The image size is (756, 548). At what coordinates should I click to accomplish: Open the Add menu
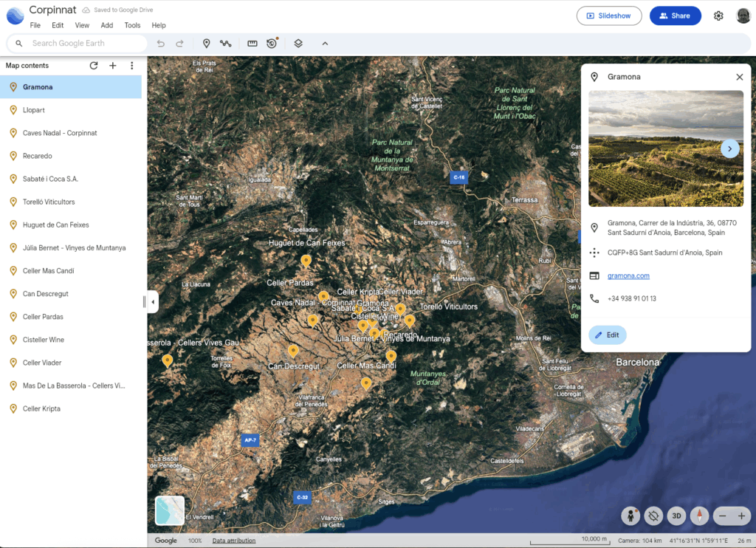pos(106,26)
